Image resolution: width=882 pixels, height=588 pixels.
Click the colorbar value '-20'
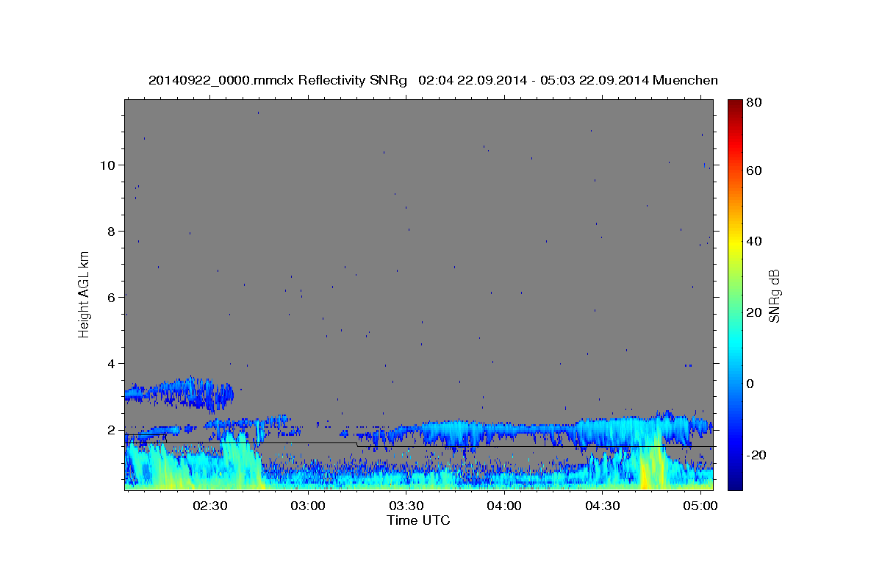[756, 455]
